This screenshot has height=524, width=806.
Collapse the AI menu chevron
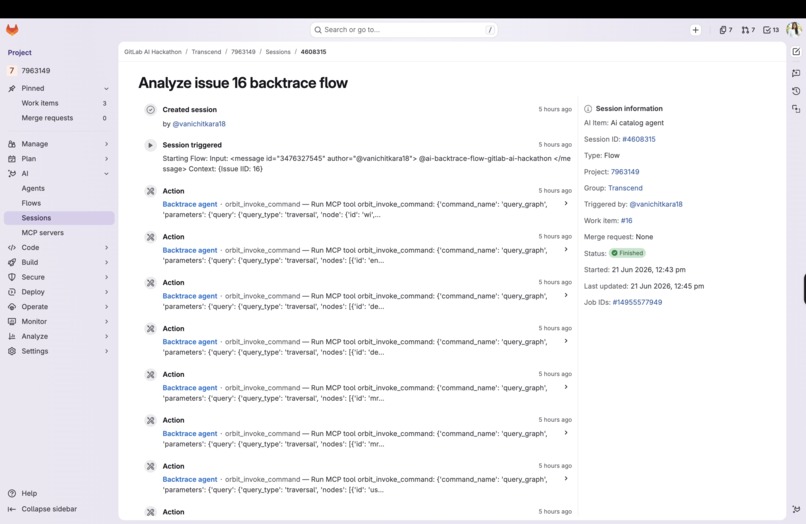106,174
